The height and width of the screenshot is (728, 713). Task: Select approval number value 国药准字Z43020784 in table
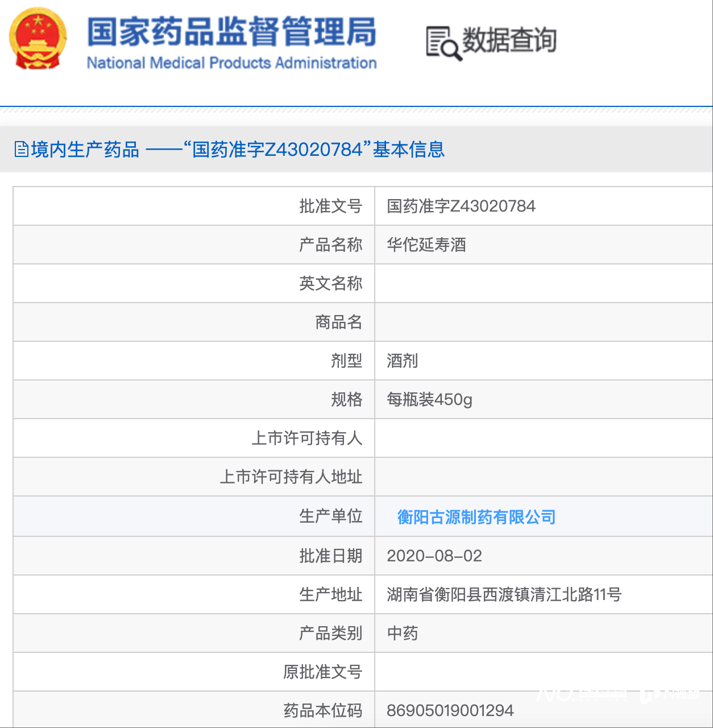pos(461,206)
